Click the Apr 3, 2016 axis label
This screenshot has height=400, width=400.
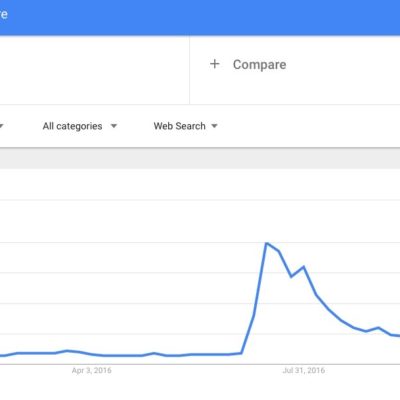(92, 370)
